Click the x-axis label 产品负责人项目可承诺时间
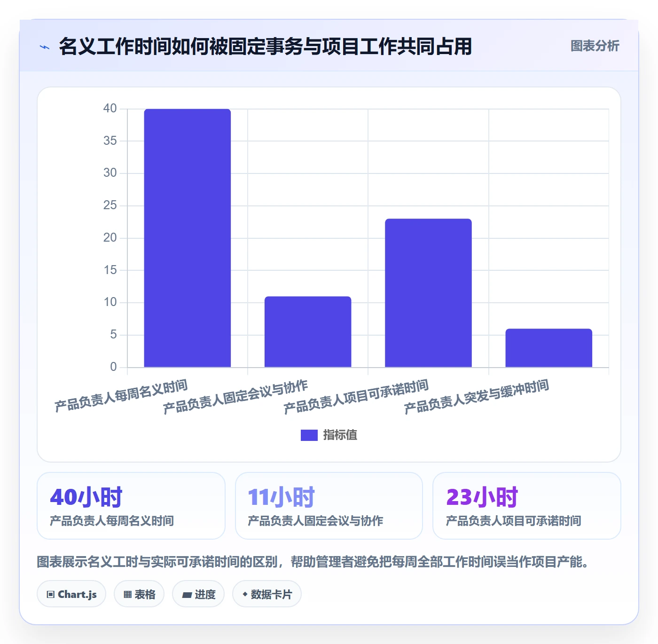Viewport: 658px width, 644px height. point(356,397)
